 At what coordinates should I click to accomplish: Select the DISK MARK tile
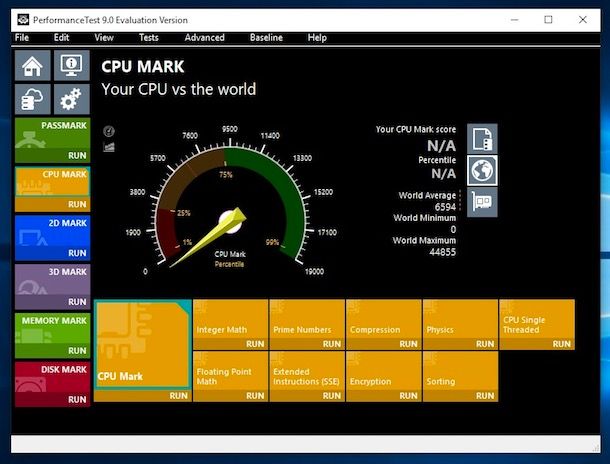53,377
